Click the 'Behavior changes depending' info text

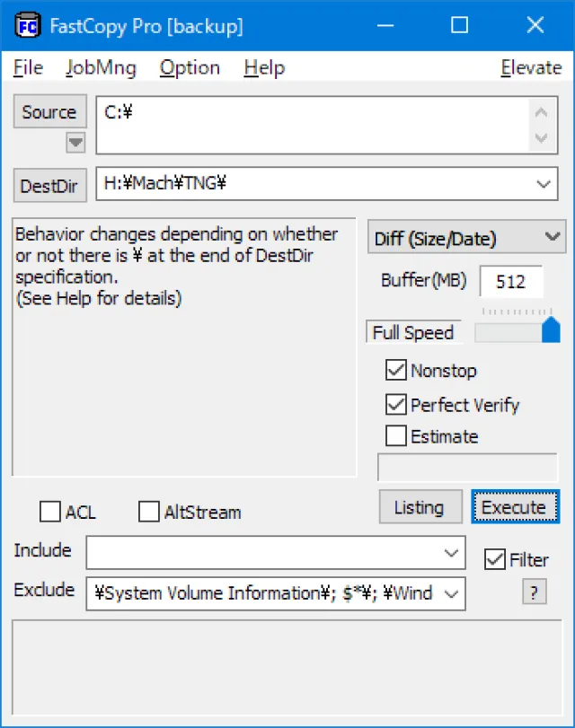177,266
